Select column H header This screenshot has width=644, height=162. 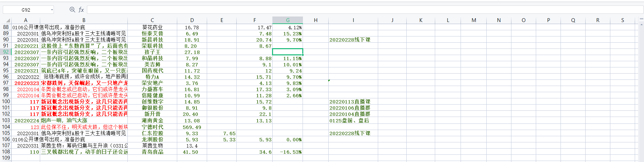[x=316, y=20]
